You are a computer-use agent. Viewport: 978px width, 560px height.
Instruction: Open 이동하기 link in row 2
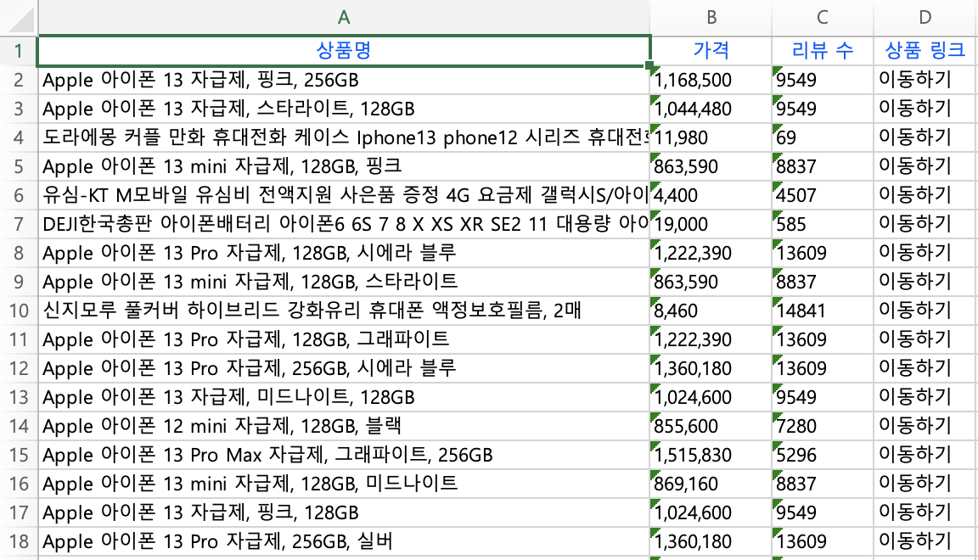click(x=915, y=79)
